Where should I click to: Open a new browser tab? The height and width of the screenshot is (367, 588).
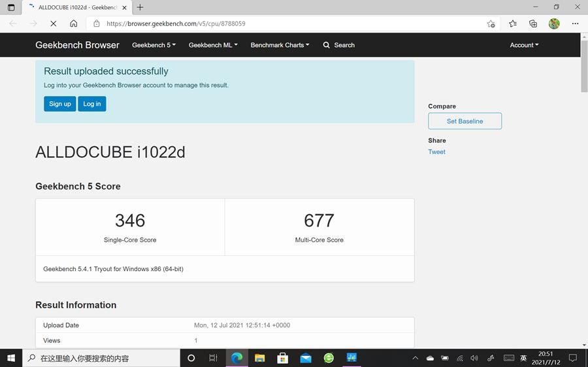click(140, 7)
